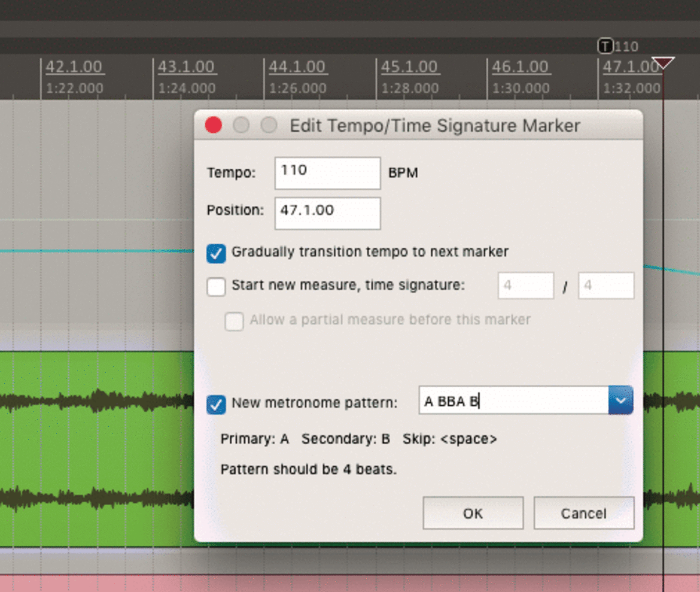The width and height of the screenshot is (700, 592).
Task: Open the metronome pattern dropdown arrow
Action: [620, 400]
